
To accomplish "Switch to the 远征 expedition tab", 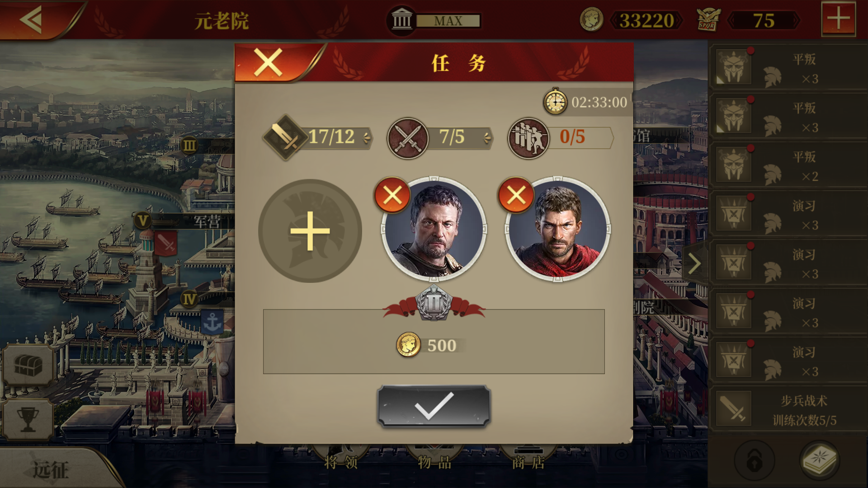I will click(51, 469).
